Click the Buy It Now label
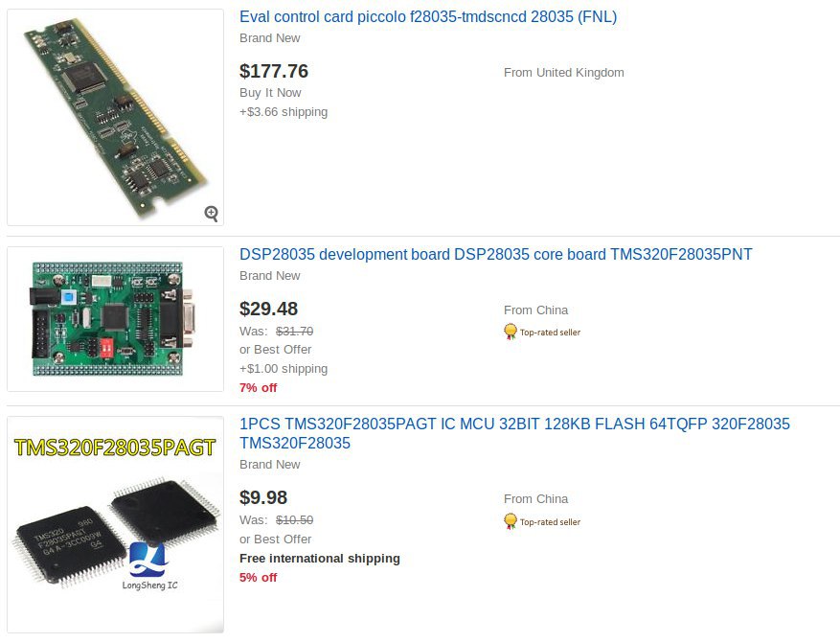Viewport: 840px width, 643px height. 270,93
